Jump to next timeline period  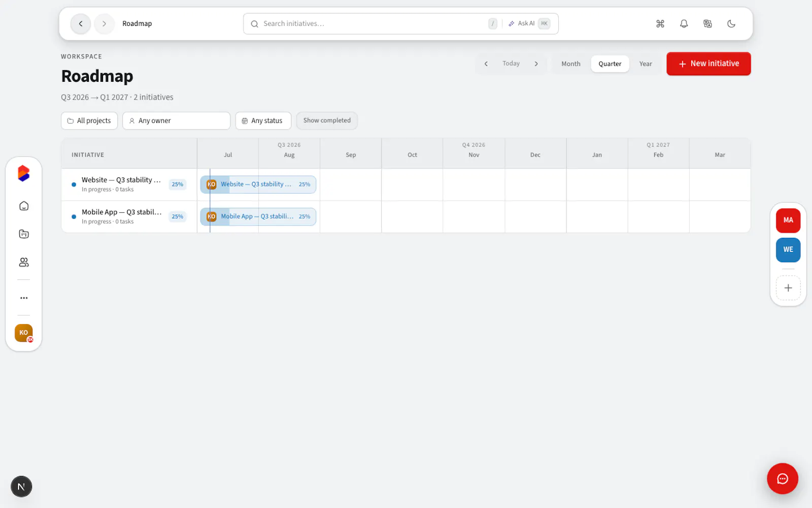click(536, 64)
